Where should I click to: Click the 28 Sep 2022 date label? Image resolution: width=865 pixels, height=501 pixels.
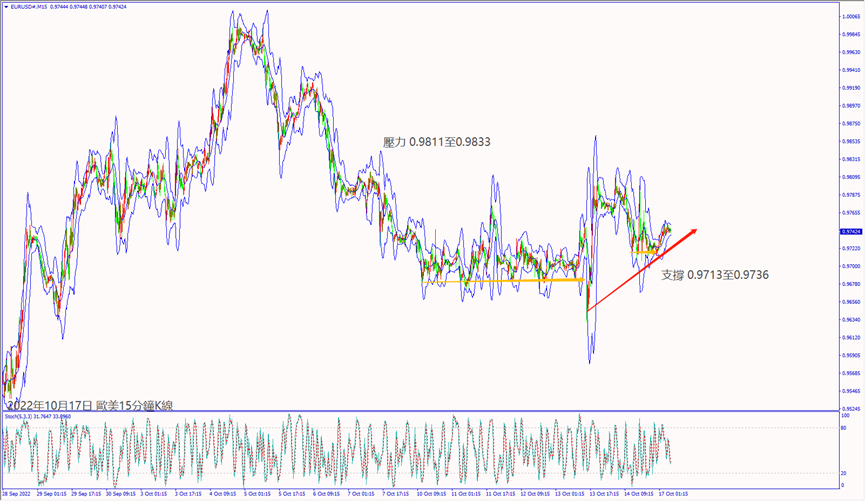click(x=20, y=494)
